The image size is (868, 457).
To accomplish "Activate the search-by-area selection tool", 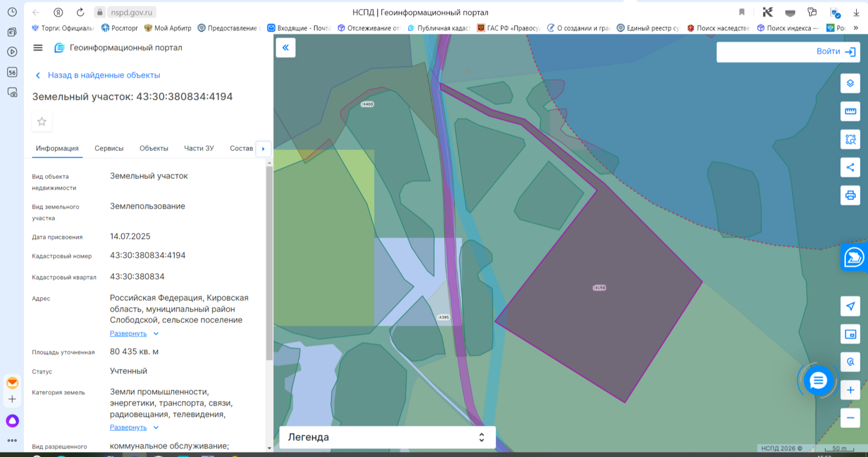I will [850, 139].
